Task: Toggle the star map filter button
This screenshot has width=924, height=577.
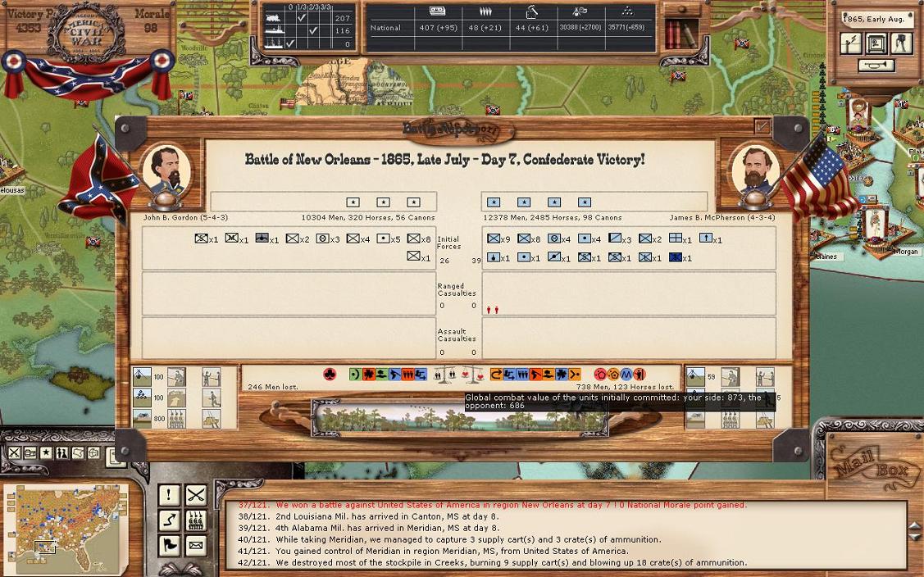Action: pos(46,453)
